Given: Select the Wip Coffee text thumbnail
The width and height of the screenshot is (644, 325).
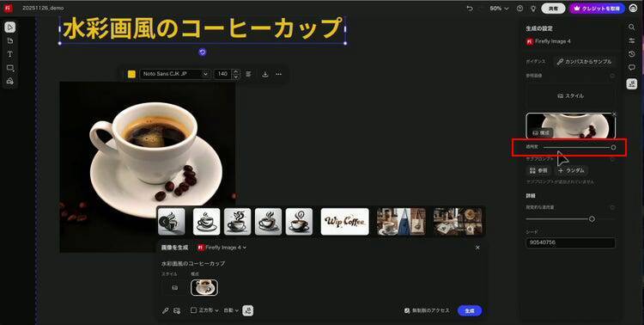Looking at the screenshot, I should point(345,221).
